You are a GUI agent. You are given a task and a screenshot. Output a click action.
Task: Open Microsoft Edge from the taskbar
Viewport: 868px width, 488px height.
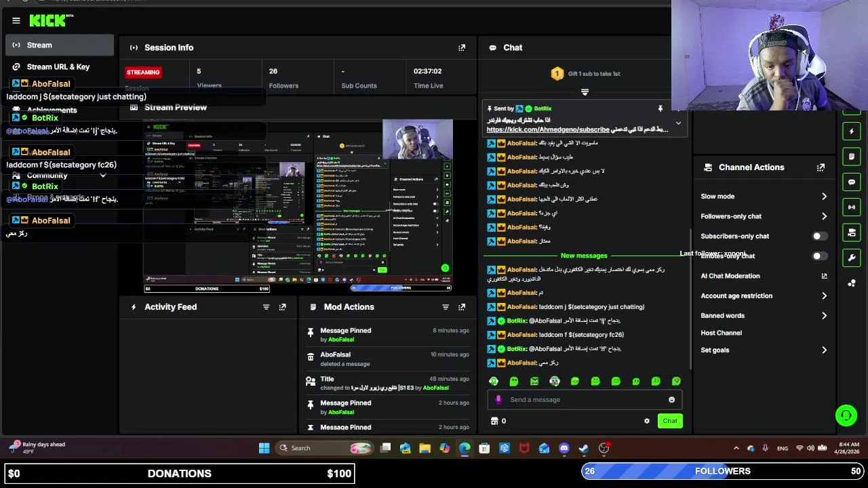465,448
